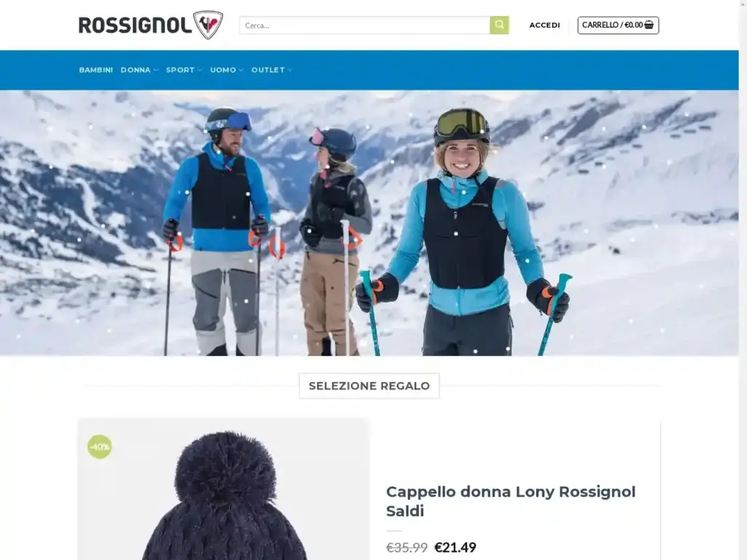Screen dimensions: 747x560
Task: Open the Cappello donna Lony product title
Action: point(511,501)
